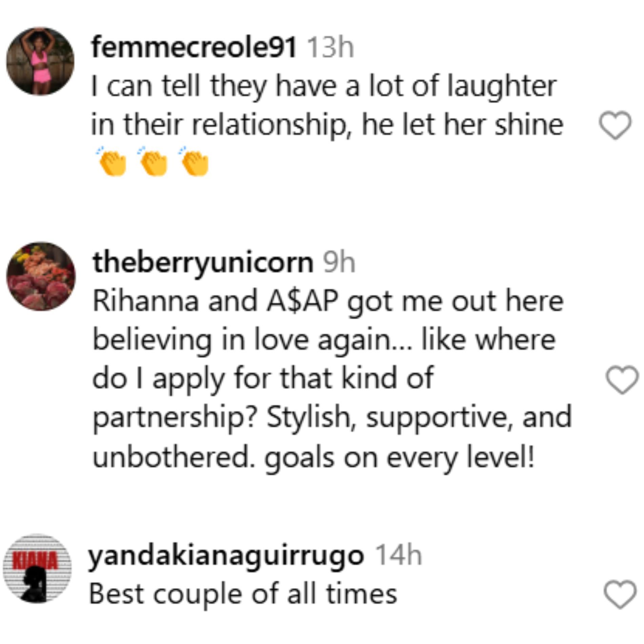Click the word "A$AP" in the comment
Screen dimensions: 644x644
303,301
